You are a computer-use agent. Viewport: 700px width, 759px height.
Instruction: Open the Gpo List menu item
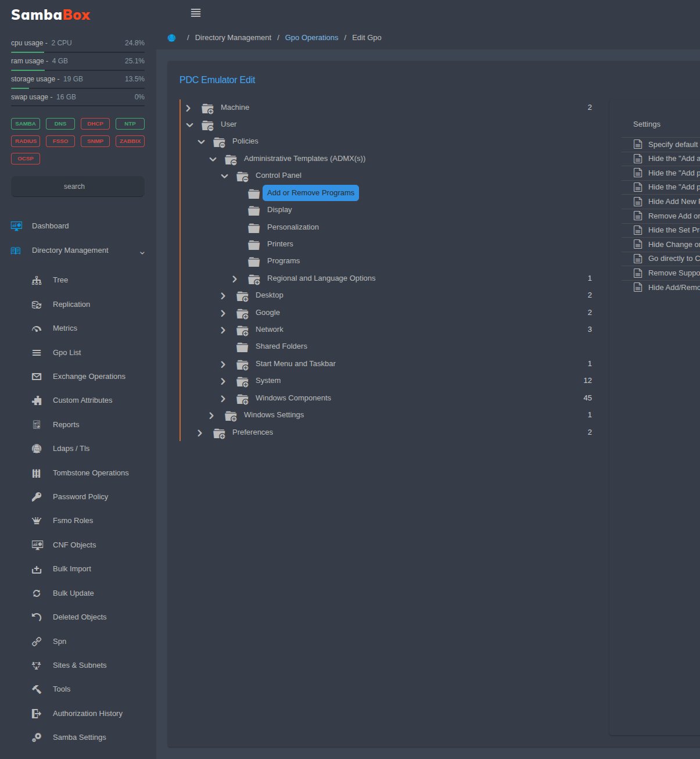tap(67, 353)
